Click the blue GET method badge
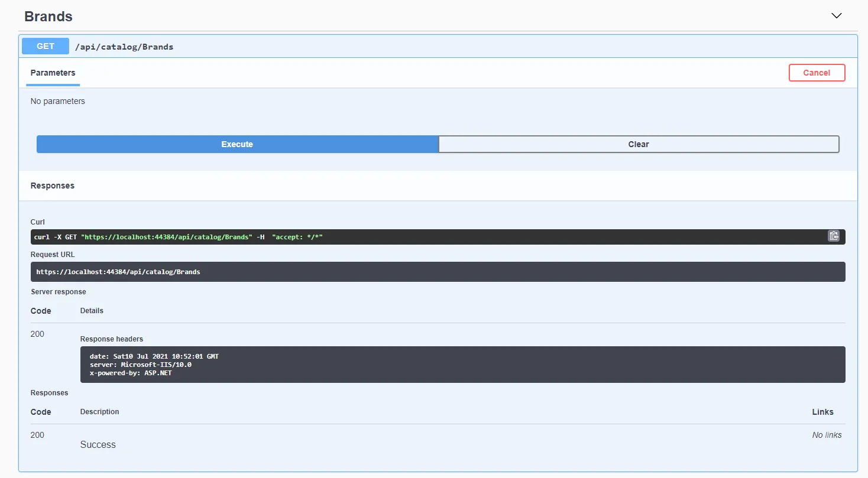Viewport: 868px width, 478px height. pos(45,46)
